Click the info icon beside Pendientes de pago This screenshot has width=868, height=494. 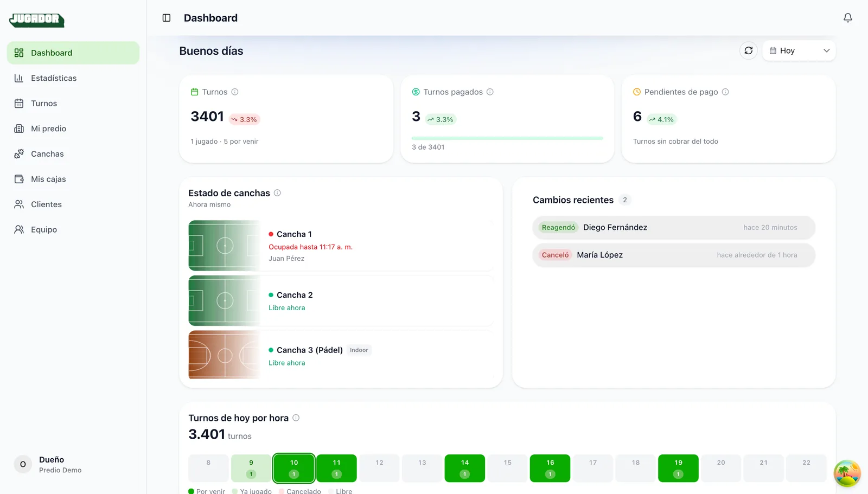[x=725, y=92]
